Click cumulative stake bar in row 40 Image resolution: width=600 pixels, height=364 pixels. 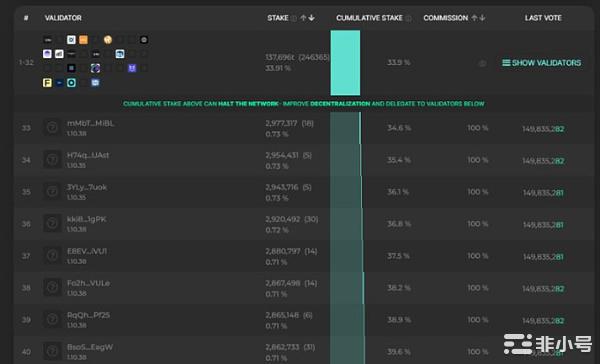coord(347,350)
